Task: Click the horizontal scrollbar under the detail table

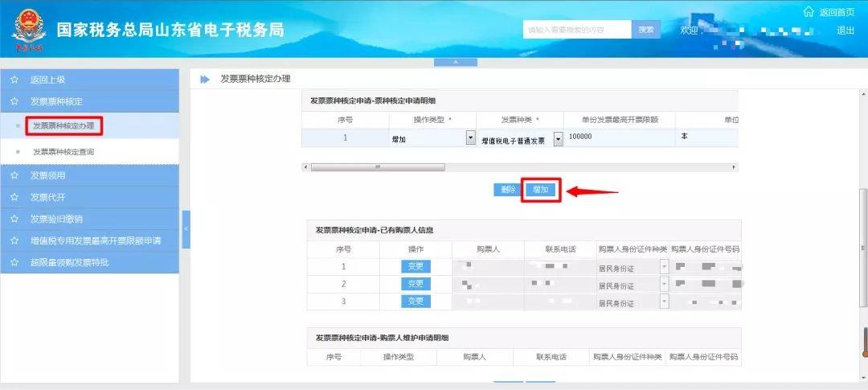Action: pos(376,167)
